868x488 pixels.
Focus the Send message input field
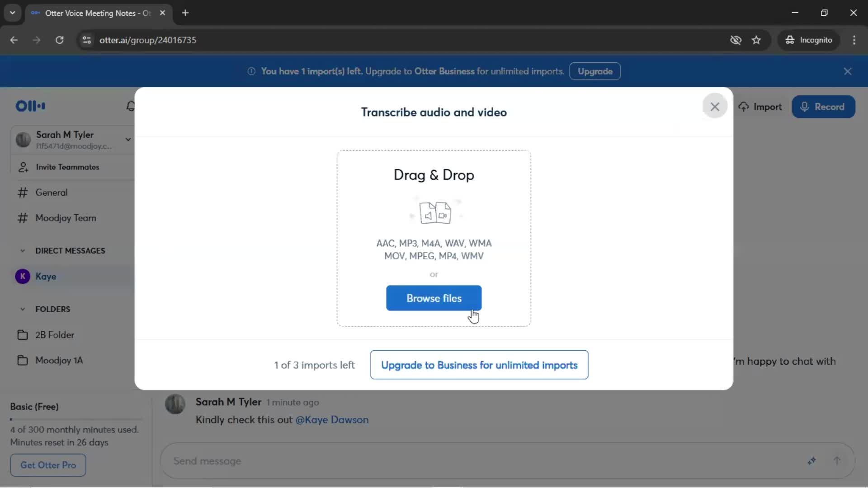[x=484, y=461]
